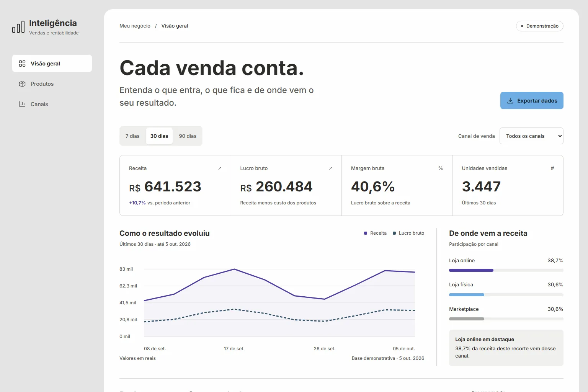
Task: Select the 30 dias period
Action: (159, 136)
